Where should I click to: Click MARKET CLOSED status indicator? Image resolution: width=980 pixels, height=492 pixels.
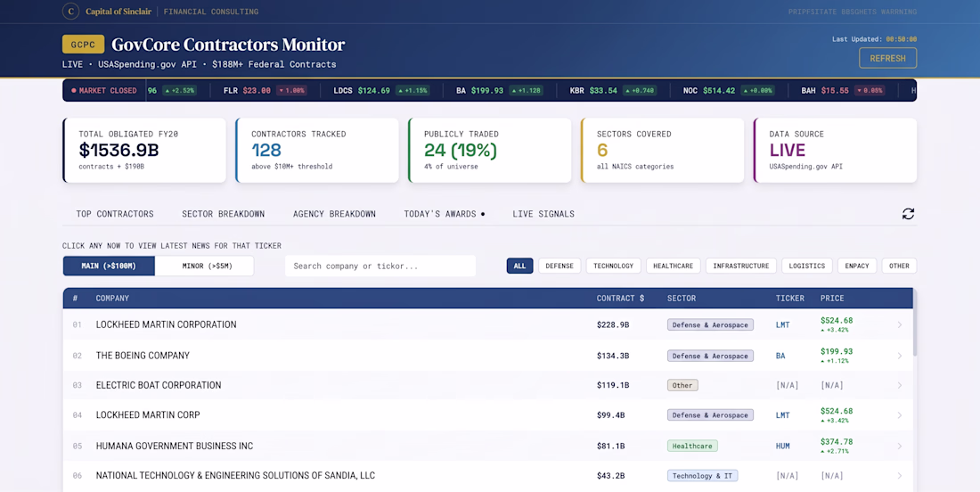(x=103, y=91)
